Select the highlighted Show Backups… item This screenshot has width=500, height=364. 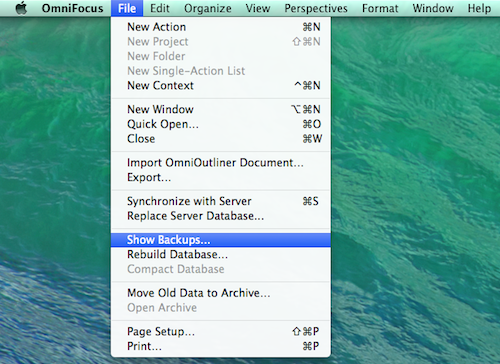pyautogui.click(x=221, y=240)
